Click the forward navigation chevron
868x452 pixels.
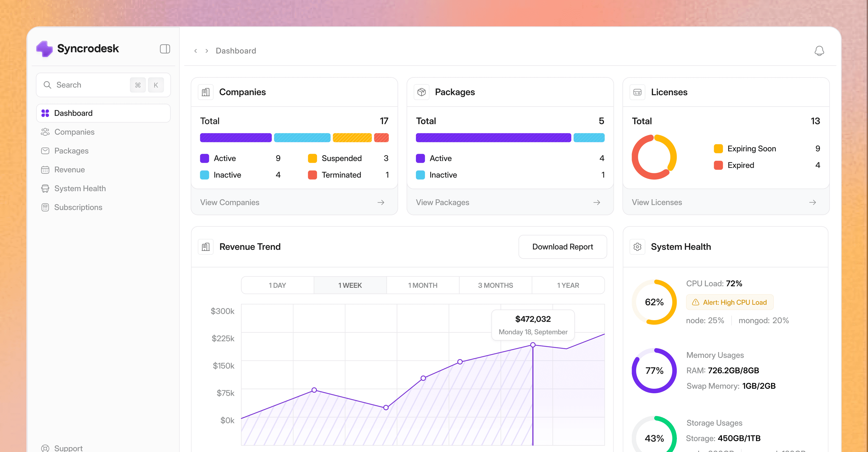pyautogui.click(x=207, y=51)
